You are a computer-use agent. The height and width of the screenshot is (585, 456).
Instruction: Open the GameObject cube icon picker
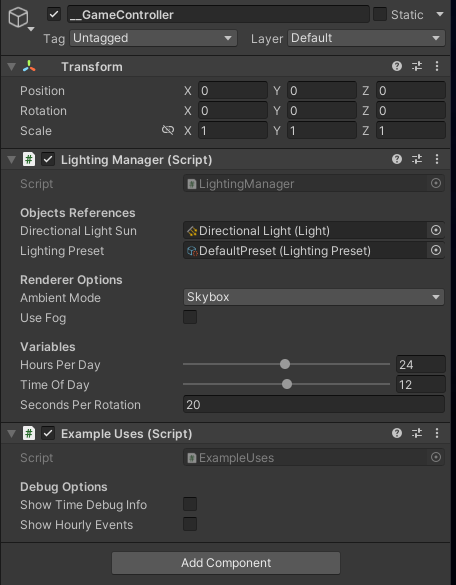(21, 18)
